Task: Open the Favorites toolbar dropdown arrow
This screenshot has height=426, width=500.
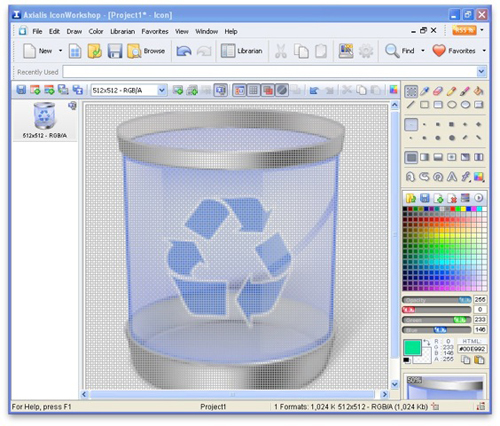Action: coord(484,51)
